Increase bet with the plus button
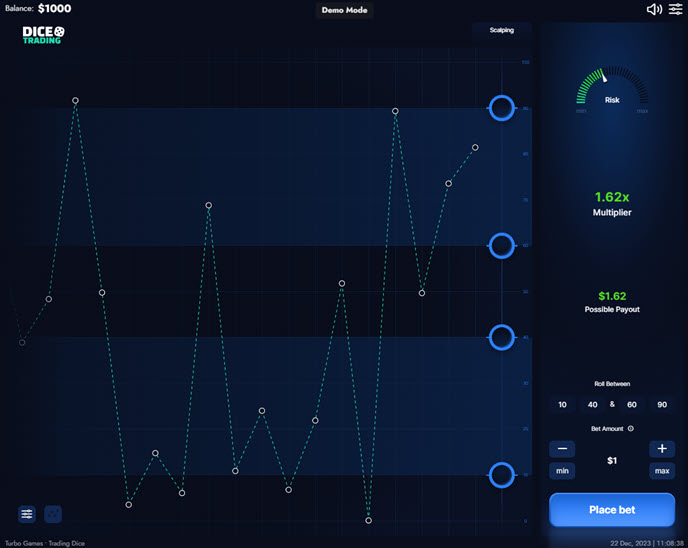 pyautogui.click(x=661, y=449)
